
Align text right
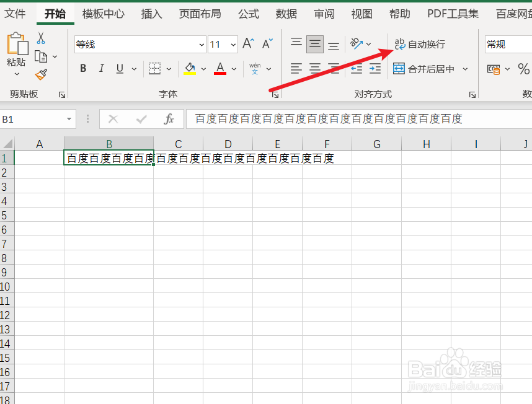point(334,69)
